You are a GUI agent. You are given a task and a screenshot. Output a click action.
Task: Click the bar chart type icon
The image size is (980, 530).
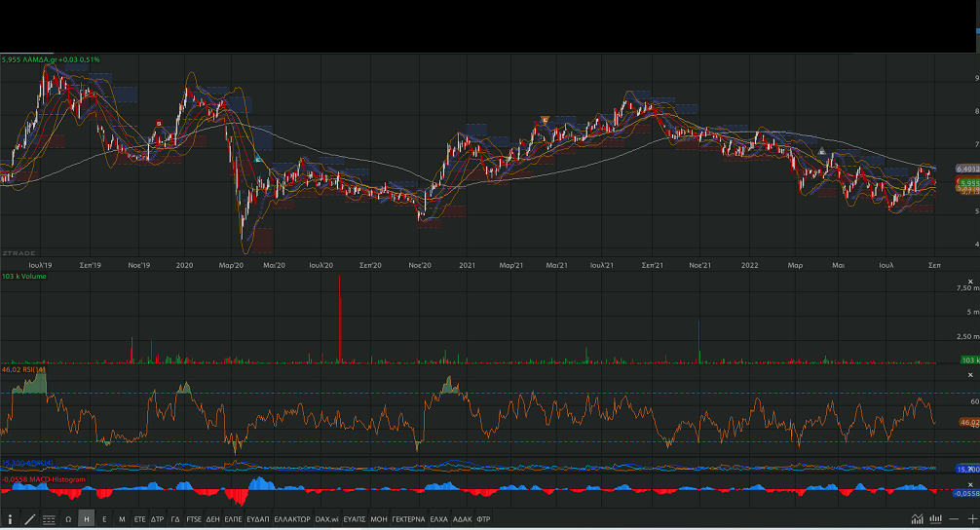(935, 519)
